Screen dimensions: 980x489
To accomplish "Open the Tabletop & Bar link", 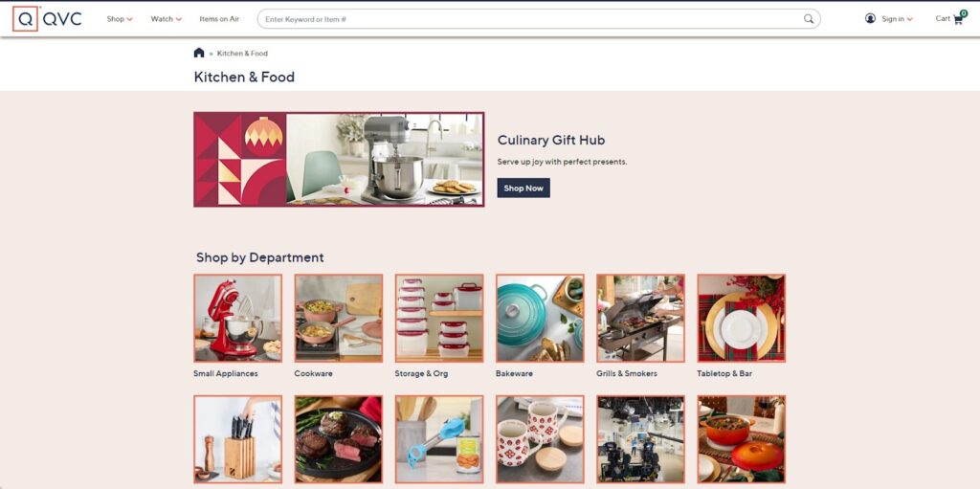I will pyautogui.click(x=724, y=373).
